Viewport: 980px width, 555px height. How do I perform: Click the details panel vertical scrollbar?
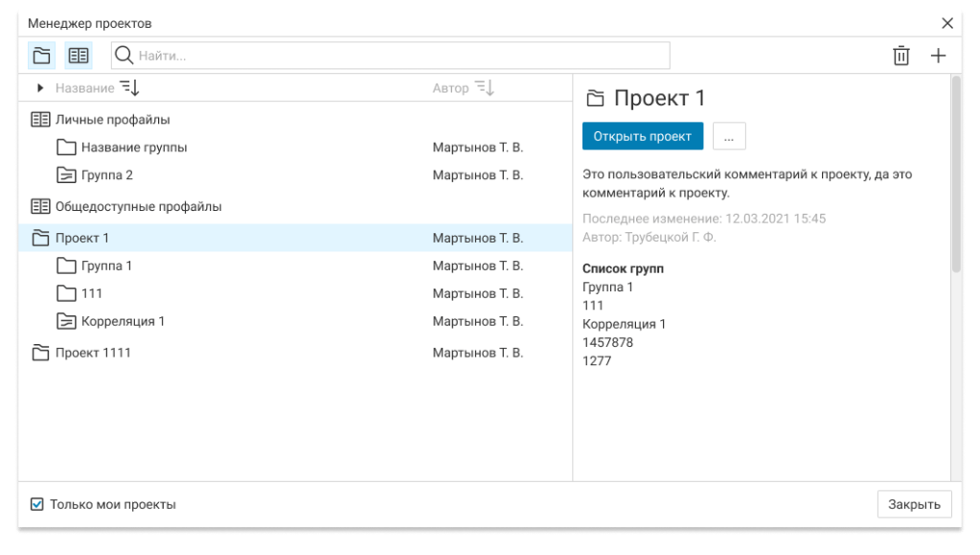(955, 173)
